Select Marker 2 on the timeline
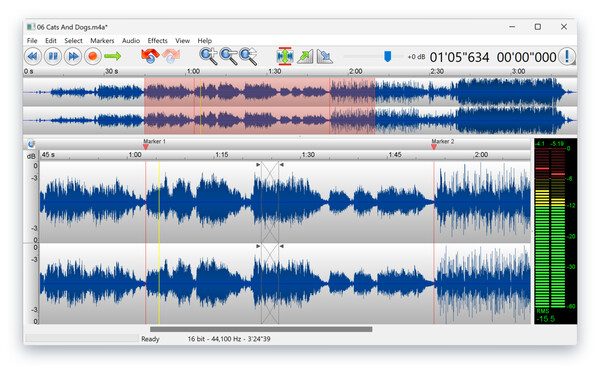600x375 pixels. [434, 147]
